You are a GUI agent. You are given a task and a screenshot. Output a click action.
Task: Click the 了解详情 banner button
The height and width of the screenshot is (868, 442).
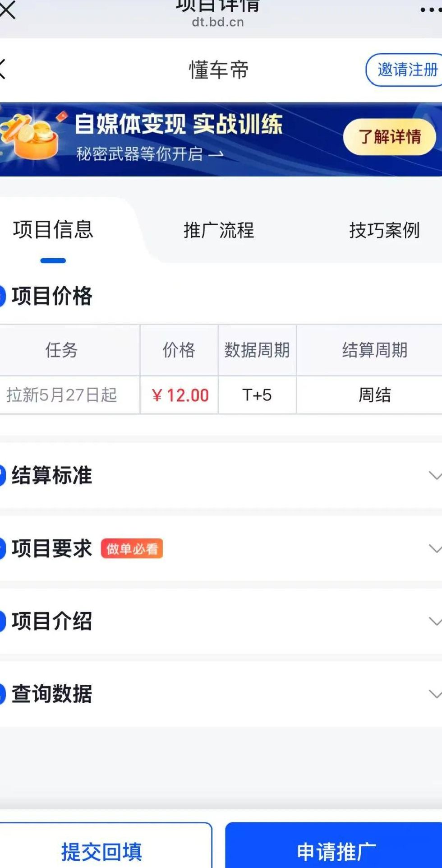coord(390,137)
